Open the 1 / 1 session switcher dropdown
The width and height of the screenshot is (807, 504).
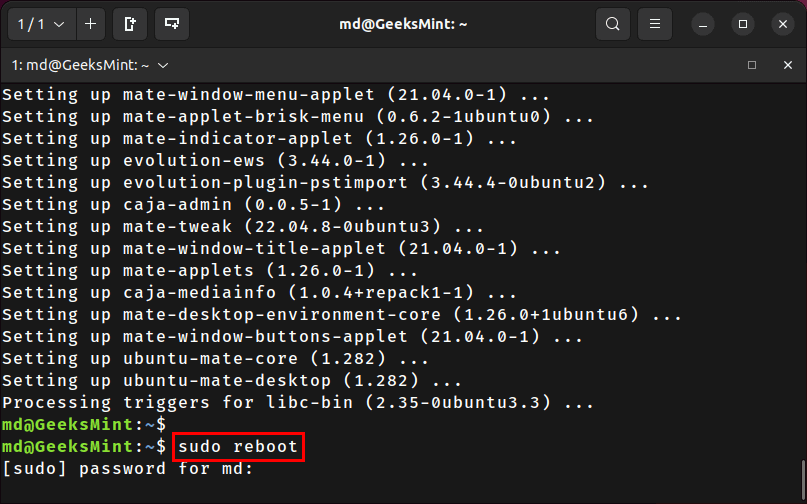click(x=42, y=24)
